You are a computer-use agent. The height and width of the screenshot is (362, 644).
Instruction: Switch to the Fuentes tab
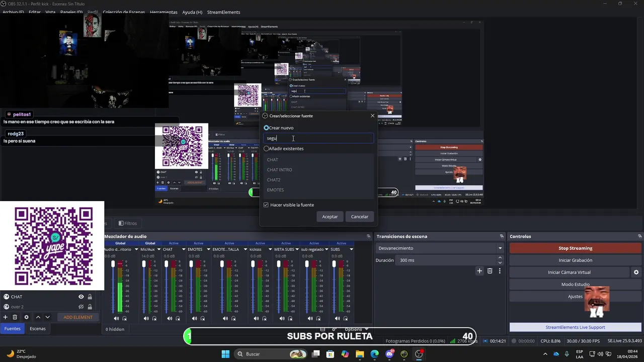click(13, 329)
